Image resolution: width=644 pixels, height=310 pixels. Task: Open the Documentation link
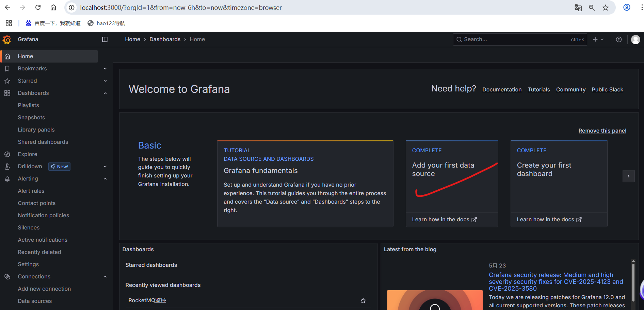(x=502, y=89)
